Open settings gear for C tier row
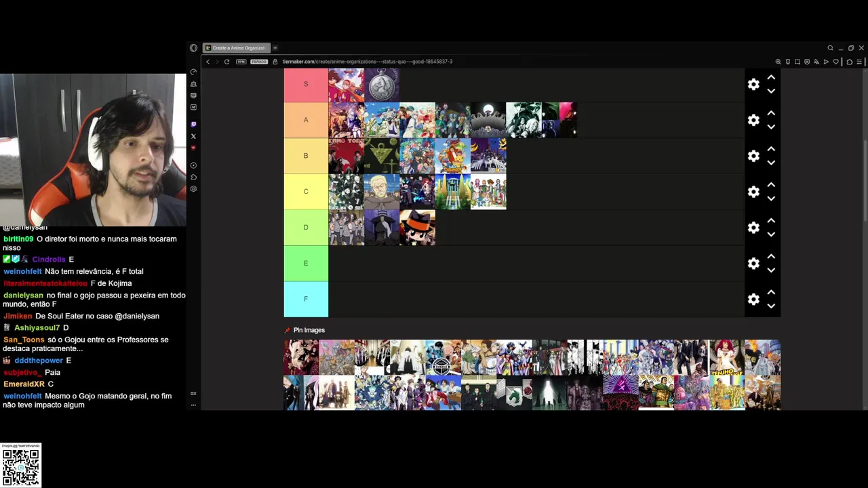Image resolution: width=868 pixels, height=488 pixels. [753, 192]
